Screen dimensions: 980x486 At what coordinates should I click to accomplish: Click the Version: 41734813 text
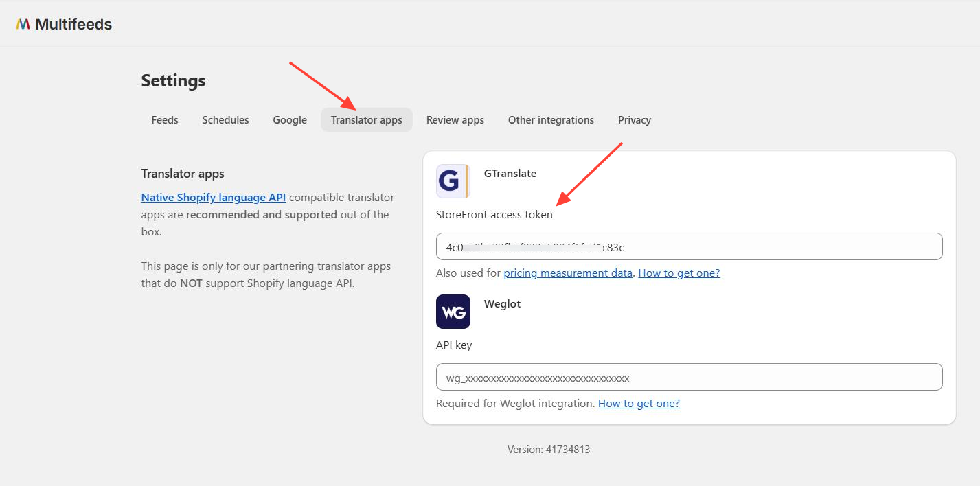pyautogui.click(x=549, y=450)
